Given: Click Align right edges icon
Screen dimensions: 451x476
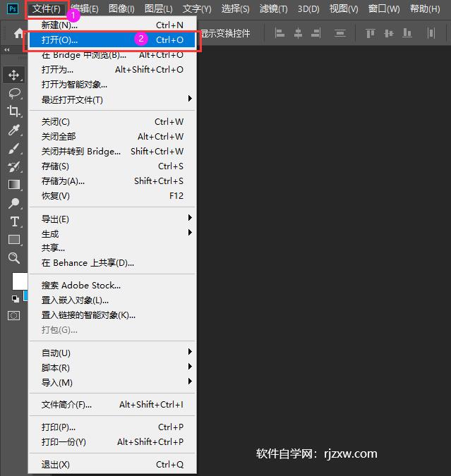Looking at the screenshot, I should pyautogui.click(x=315, y=32).
